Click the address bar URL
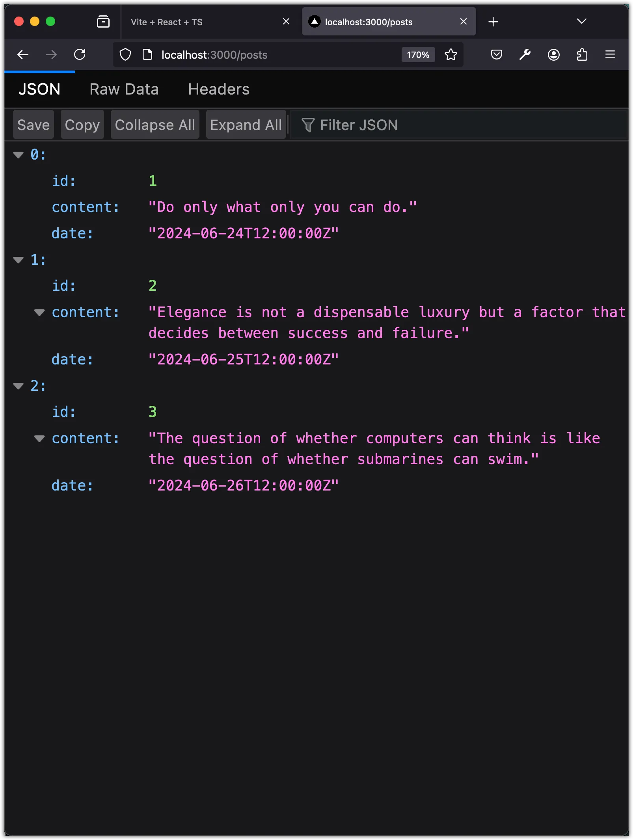The height and width of the screenshot is (840, 633). pos(214,55)
